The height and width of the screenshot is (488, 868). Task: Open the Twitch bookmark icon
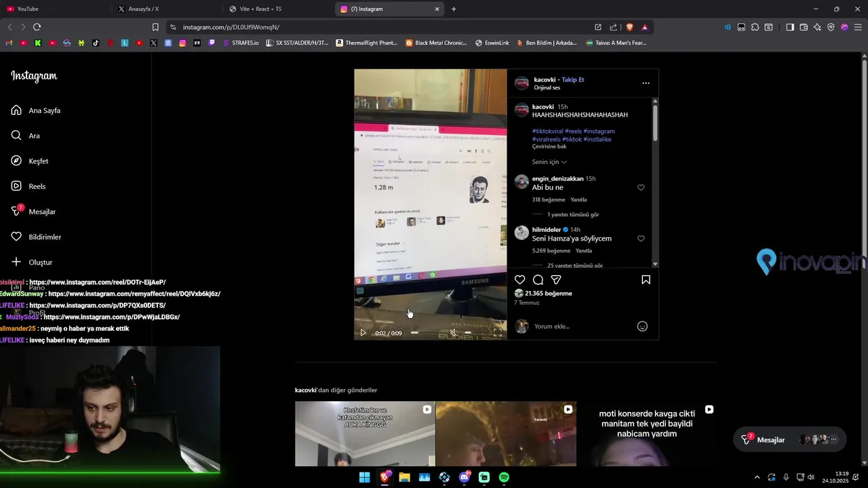[212, 43]
